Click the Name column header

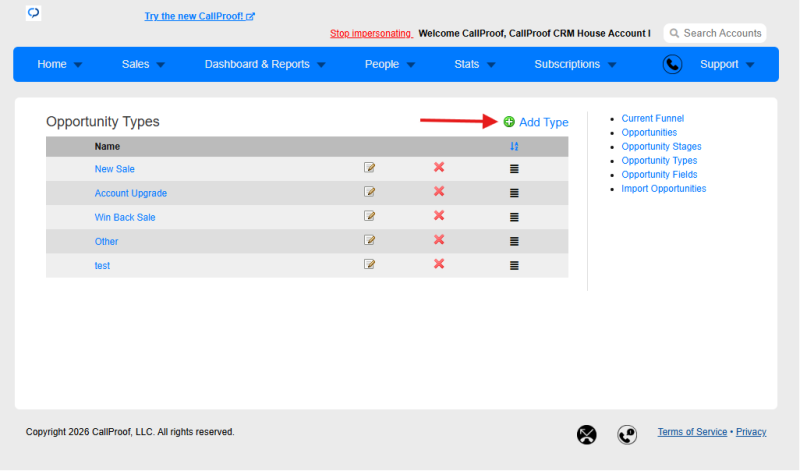[x=107, y=146]
